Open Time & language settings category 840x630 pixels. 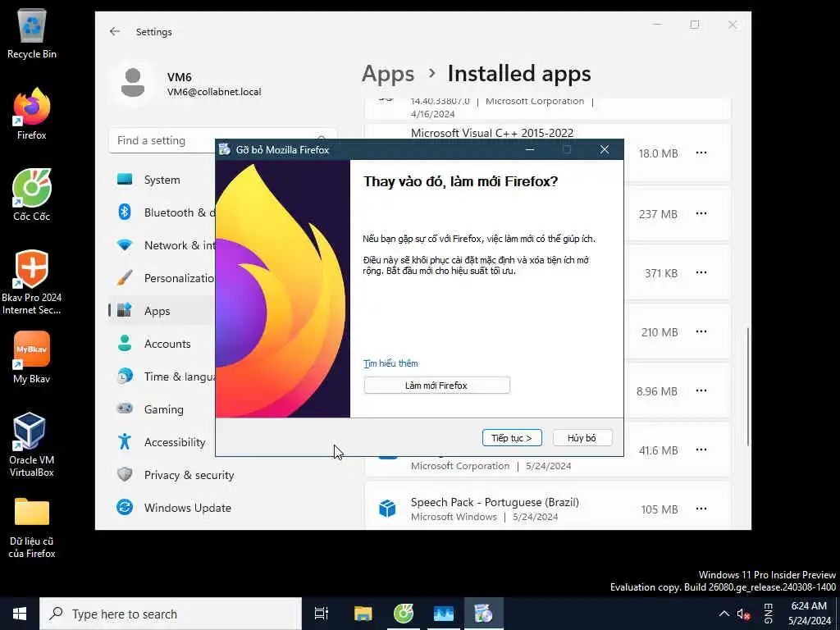pyautogui.click(x=162, y=377)
